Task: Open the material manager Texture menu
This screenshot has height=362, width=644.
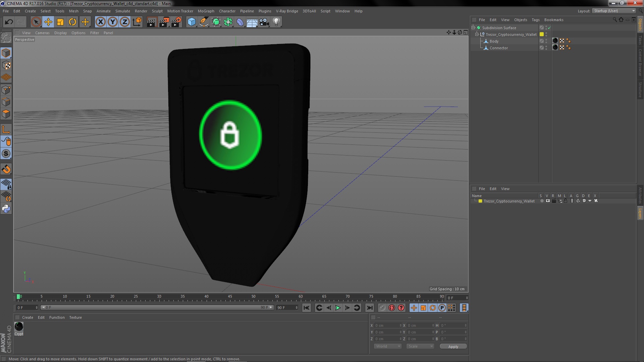Action: pos(75,317)
